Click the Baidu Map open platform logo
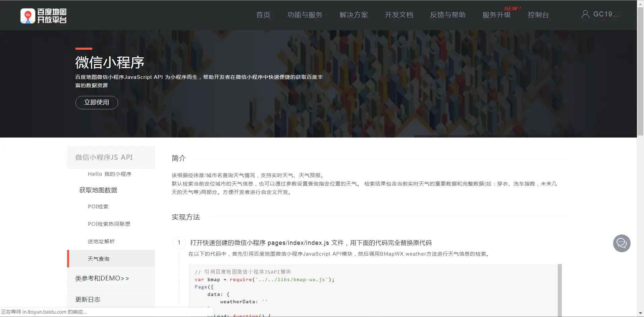Image resolution: width=644 pixels, height=317 pixels. tap(44, 16)
